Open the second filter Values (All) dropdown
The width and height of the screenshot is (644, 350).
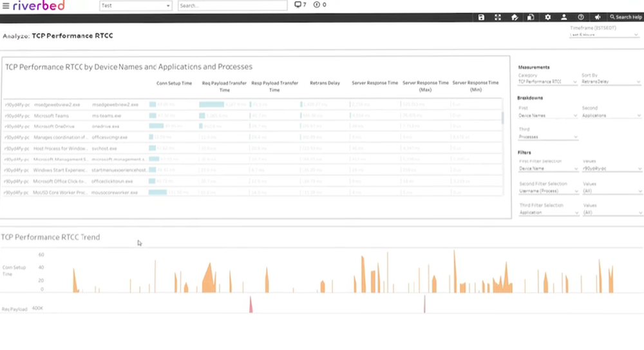(612, 191)
